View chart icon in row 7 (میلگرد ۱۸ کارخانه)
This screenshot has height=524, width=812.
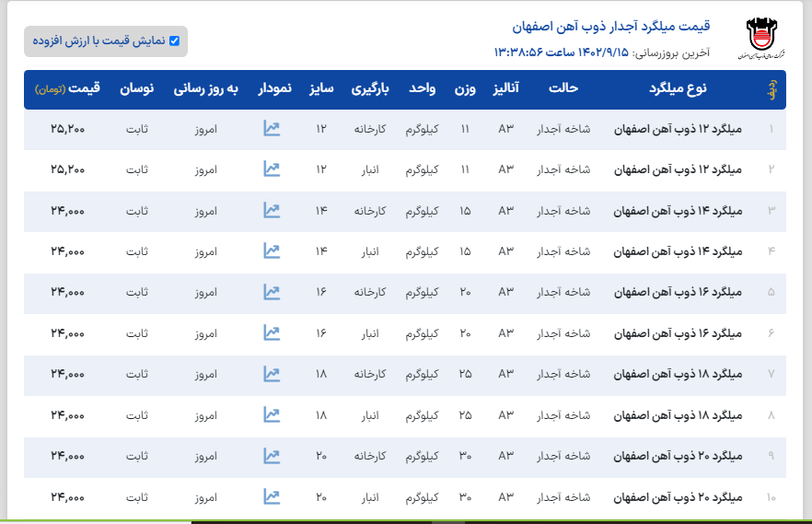(272, 374)
